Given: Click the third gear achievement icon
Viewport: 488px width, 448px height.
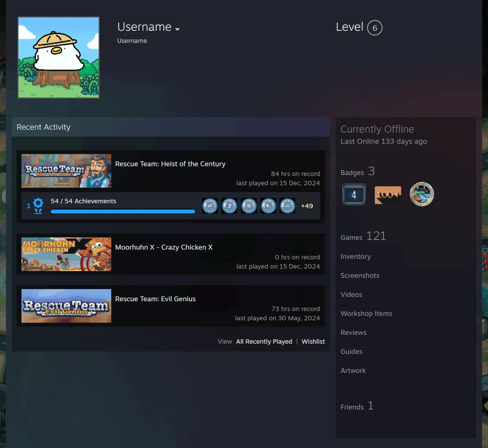Looking at the screenshot, I should tap(249, 206).
